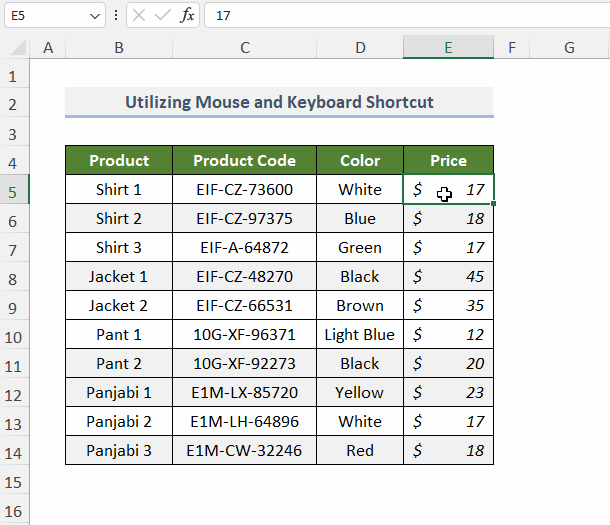The height and width of the screenshot is (525, 610).
Task: Click the Enter checkmark icon in formula bar
Action: (x=163, y=16)
